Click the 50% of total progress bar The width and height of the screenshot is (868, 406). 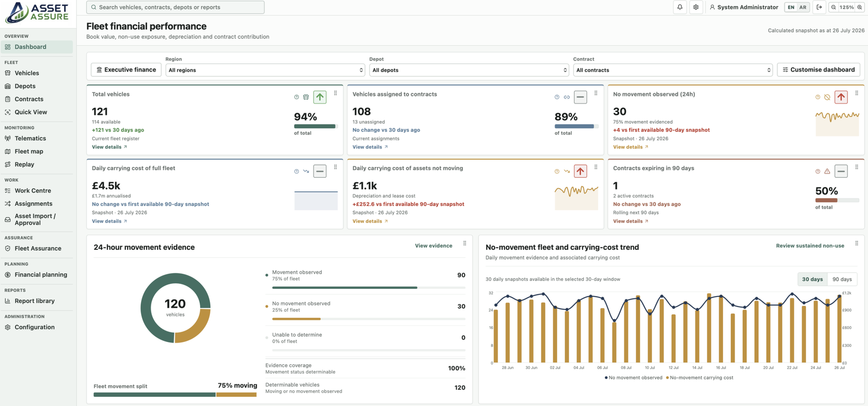point(837,200)
